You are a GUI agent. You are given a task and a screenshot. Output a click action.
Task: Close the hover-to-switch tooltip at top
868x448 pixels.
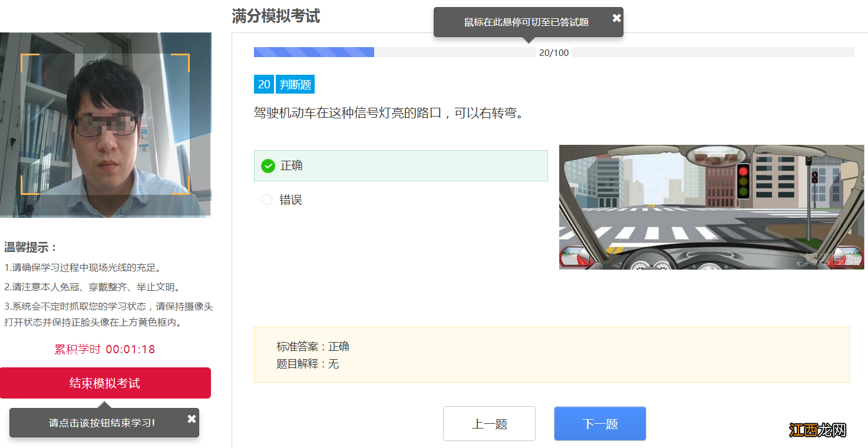point(616,18)
